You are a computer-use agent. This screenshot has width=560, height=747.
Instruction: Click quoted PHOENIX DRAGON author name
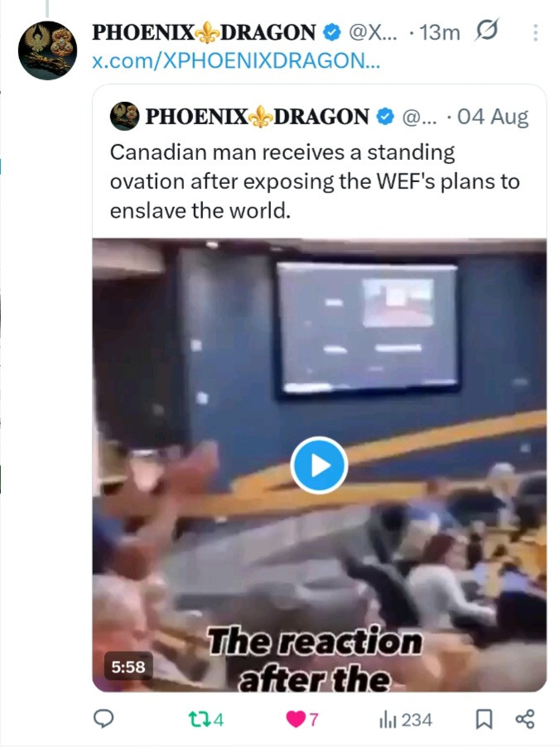click(x=257, y=117)
